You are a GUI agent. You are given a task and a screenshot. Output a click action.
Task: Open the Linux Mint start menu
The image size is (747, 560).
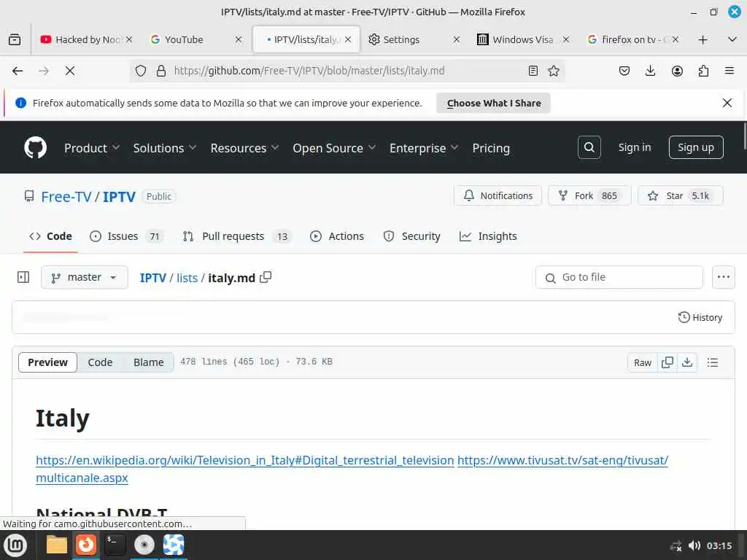pyautogui.click(x=16, y=545)
